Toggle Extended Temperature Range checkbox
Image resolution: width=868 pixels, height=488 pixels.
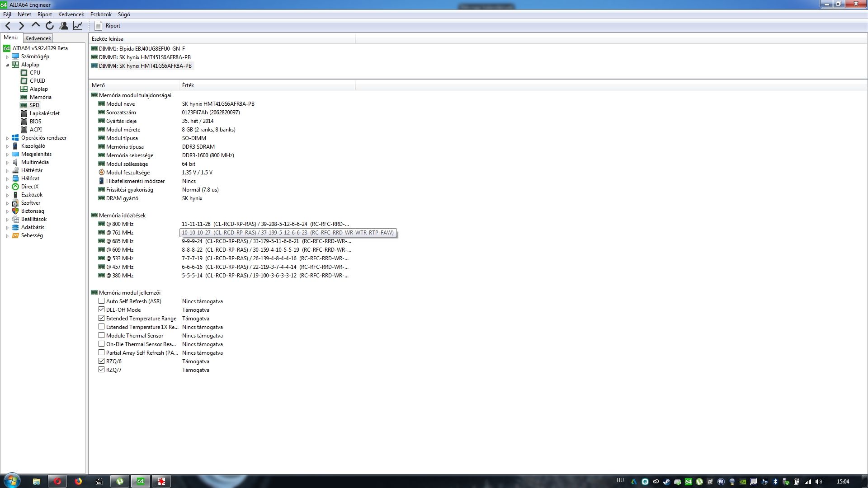(101, 318)
